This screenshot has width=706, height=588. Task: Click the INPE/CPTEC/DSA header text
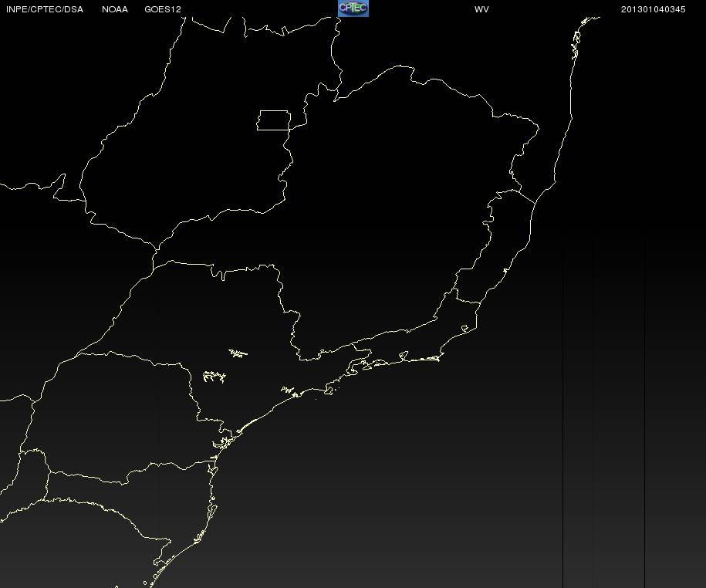click(45, 9)
